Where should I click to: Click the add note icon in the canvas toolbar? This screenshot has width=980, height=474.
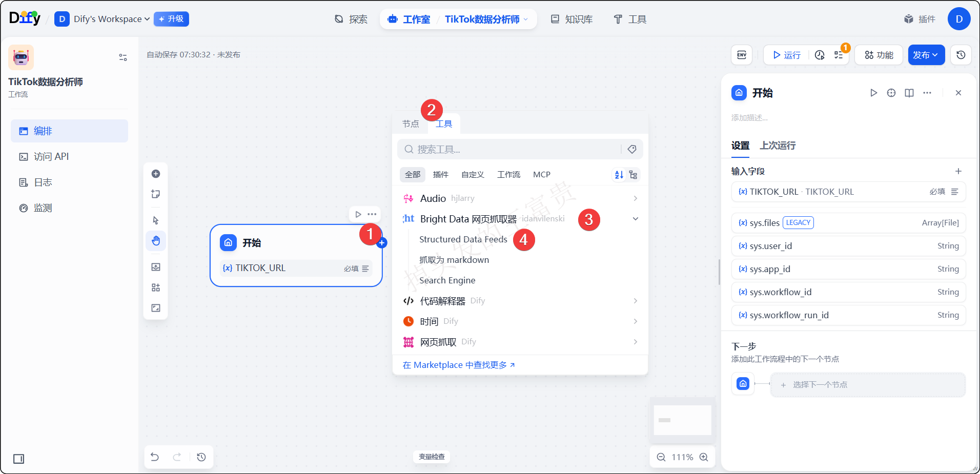156,194
